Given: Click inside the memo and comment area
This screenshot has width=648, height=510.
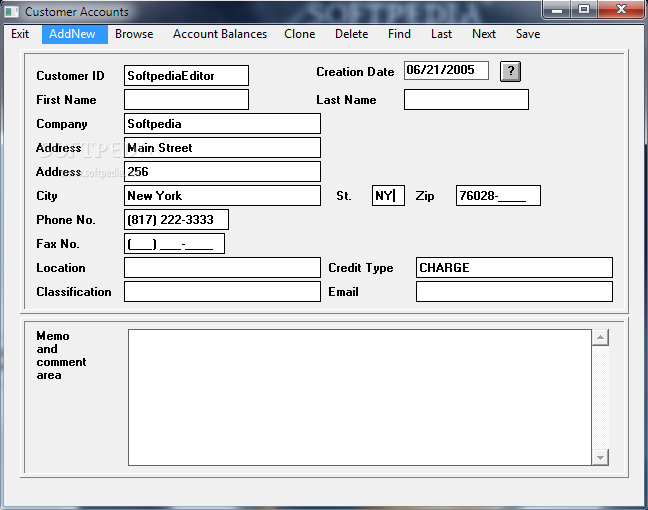Looking at the screenshot, I should pyautogui.click(x=360, y=397).
